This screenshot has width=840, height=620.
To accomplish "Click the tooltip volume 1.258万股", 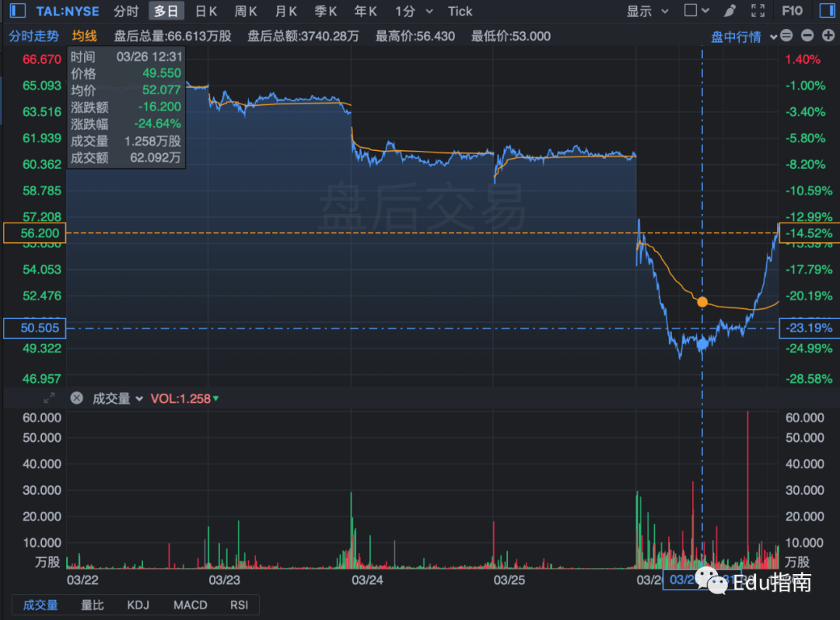I will (152, 141).
